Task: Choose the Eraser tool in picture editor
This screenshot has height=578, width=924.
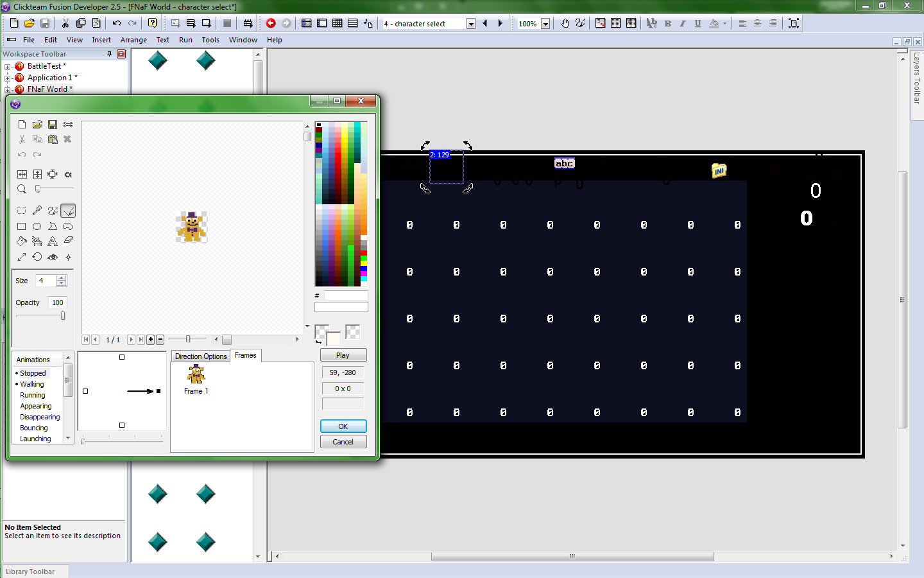Action: click(68, 241)
